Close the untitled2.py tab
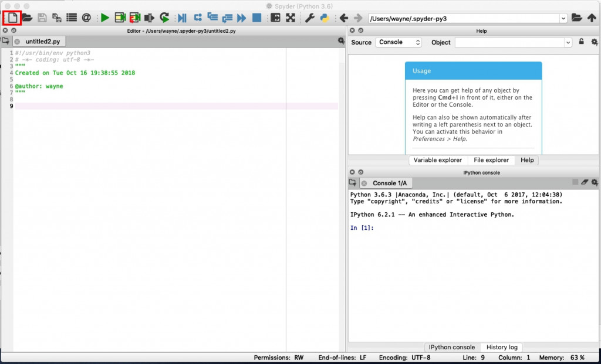601x364 pixels. click(17, 42)
